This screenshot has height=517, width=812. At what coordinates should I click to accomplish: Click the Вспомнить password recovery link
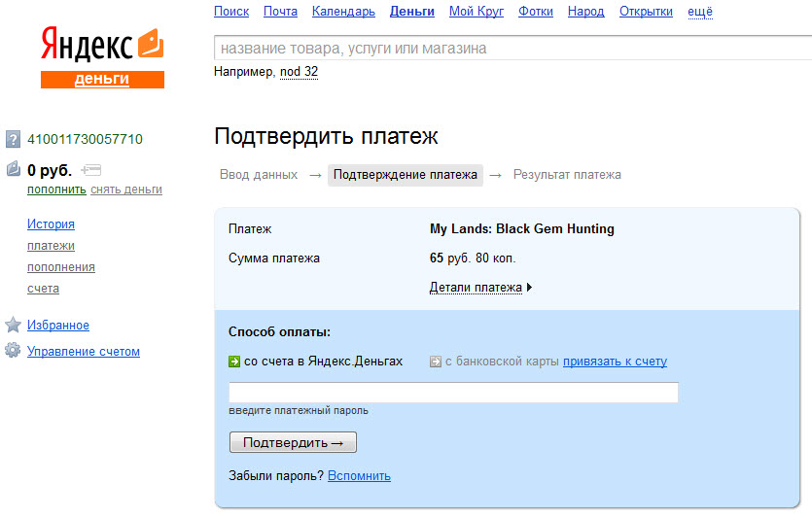click(x=360, y=475)
